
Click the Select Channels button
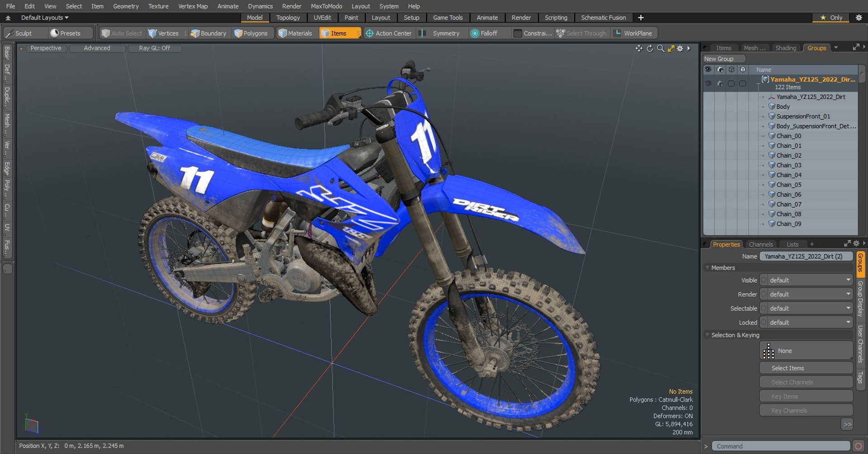806,382
